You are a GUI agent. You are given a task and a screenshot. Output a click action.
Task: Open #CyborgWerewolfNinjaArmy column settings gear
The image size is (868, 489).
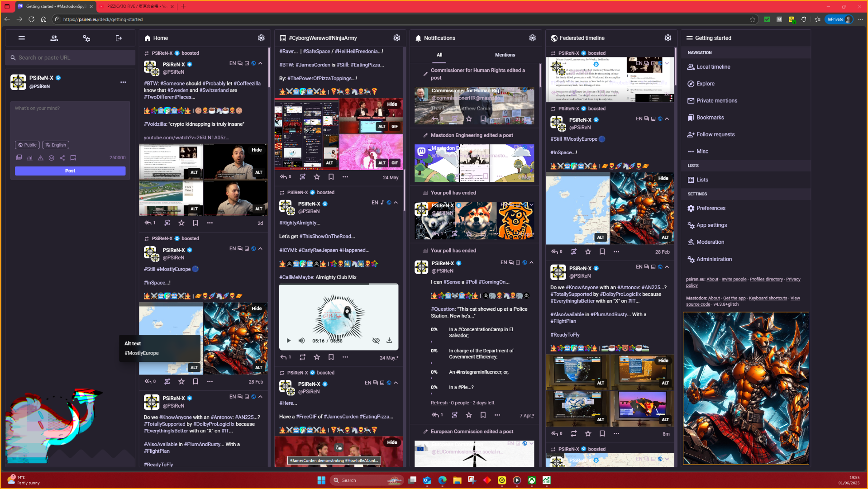[396, 38]
